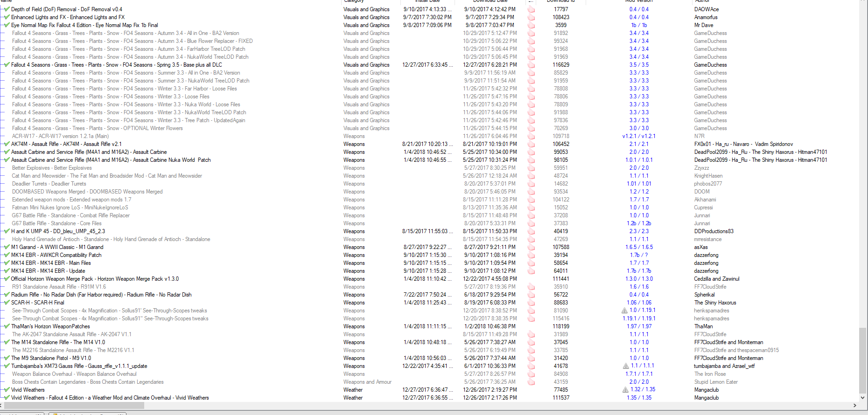The height and width of the screenshot is (415, 868).
Task: Select G67 Battle Rifle Combat Rifle Replacer
Action: pos(71,215)
